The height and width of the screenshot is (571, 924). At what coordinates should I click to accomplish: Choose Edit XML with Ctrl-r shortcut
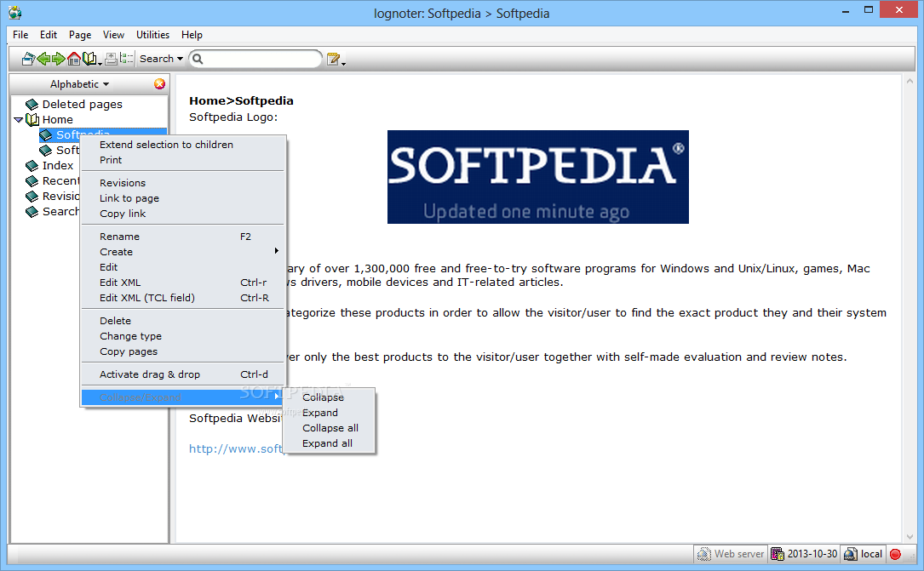tap(183, 282)
